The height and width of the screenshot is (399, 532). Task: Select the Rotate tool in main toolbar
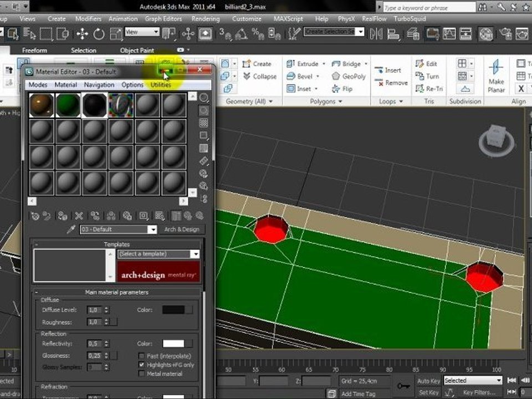[99, 34]
